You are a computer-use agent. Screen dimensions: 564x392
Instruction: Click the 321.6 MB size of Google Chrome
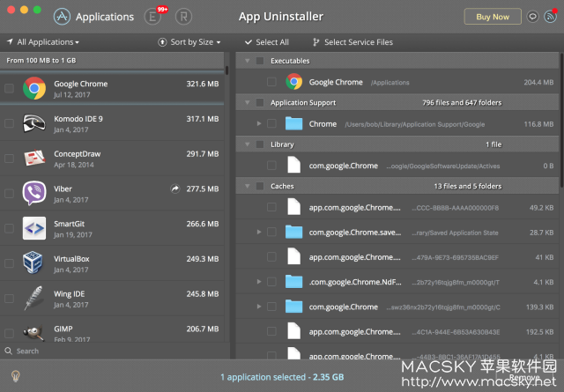[203, 84]
